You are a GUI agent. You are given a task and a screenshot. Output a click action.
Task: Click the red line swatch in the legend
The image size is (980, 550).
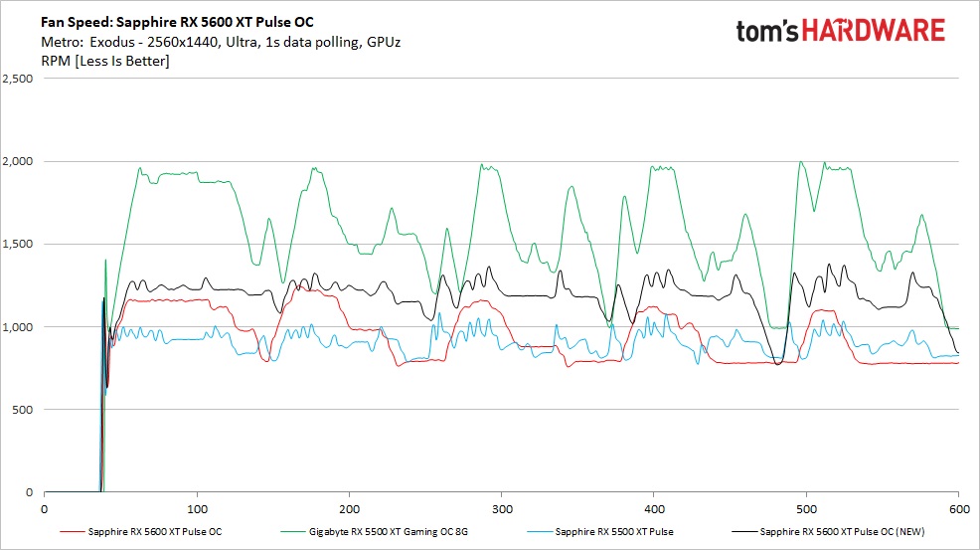[x=73, y=532]
